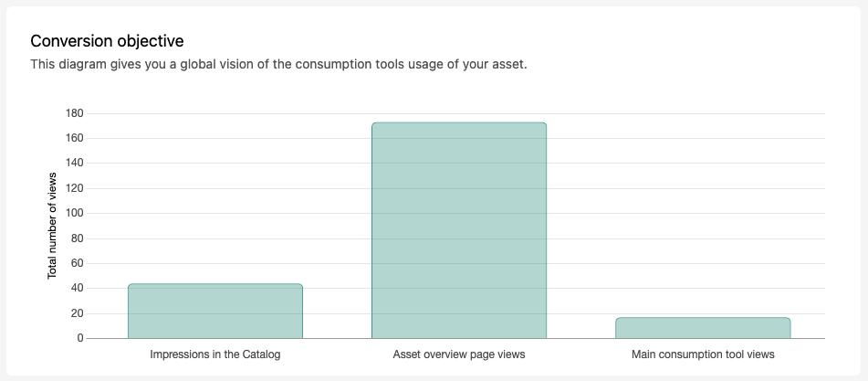Click the 160 y-axis tick label

tap(74, 139)
